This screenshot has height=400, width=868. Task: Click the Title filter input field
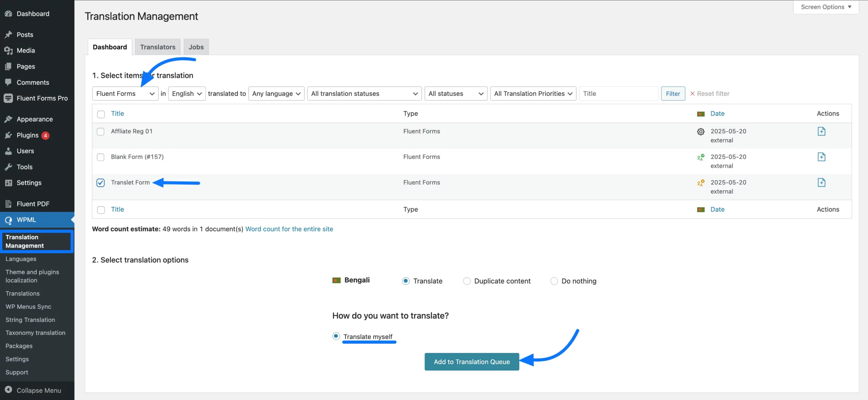[618, 94]
